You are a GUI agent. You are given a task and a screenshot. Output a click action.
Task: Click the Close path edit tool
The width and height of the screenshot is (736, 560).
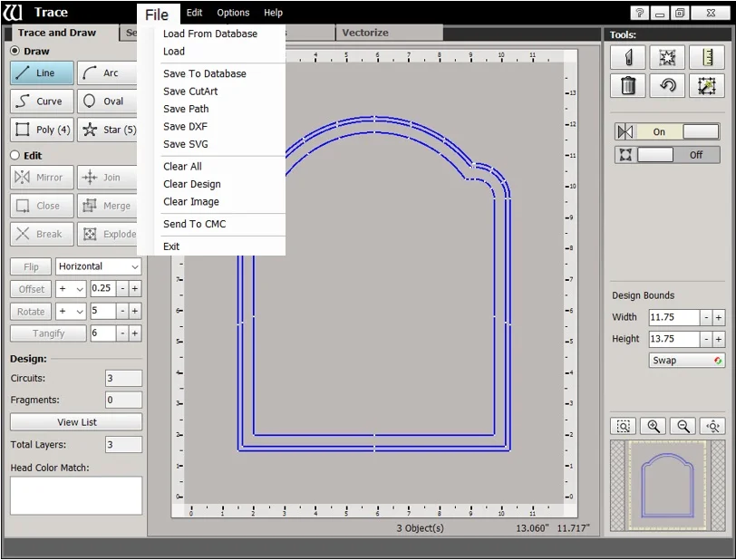point(42,206)
